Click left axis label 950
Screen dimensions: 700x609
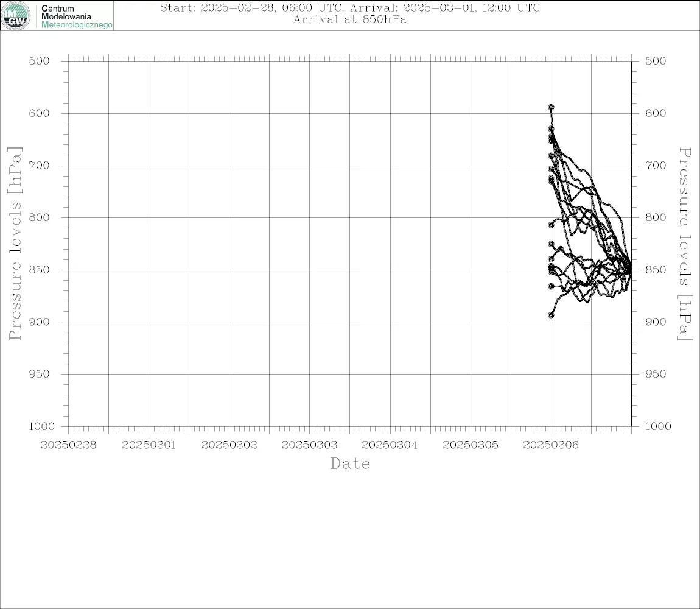[40, 374]
